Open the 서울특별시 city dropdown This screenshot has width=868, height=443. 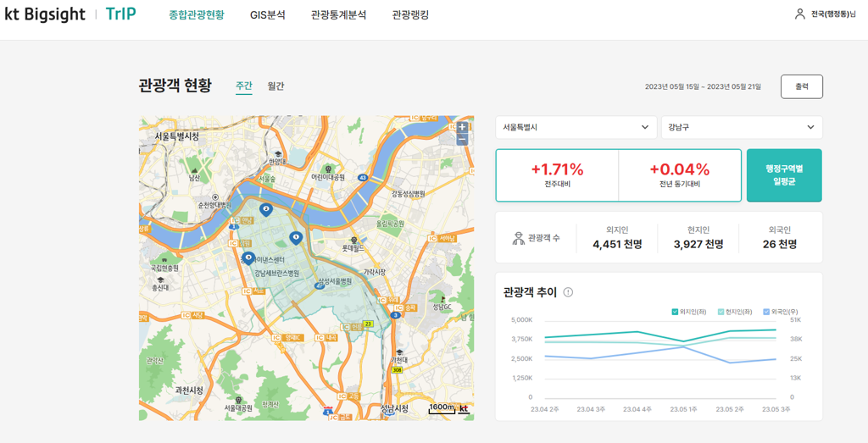click(576, 127)
